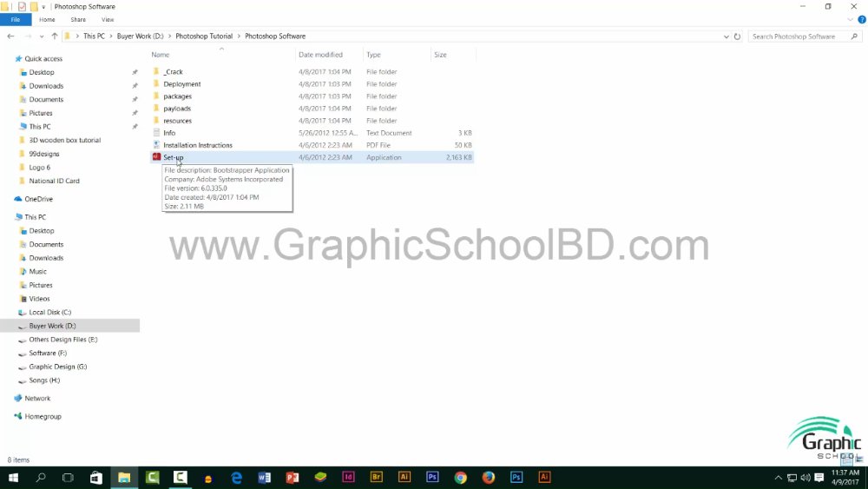The width and height of the screenshot is (868, 489).
Task: Open Videos under This PC
Action: point(39,299)
